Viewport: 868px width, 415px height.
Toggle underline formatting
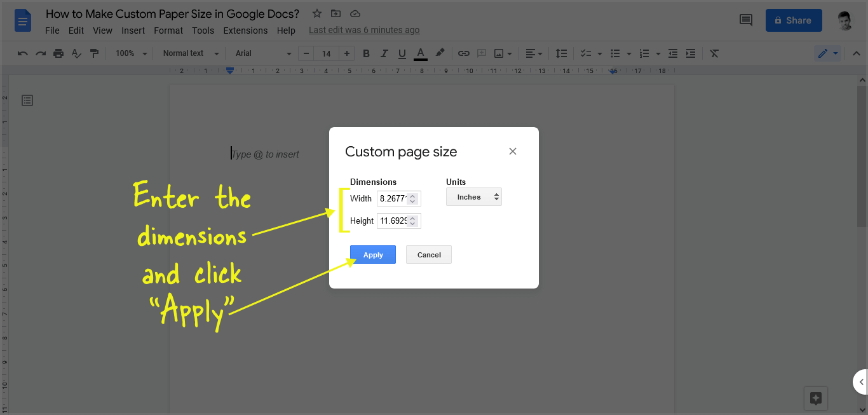coord(402,53)
